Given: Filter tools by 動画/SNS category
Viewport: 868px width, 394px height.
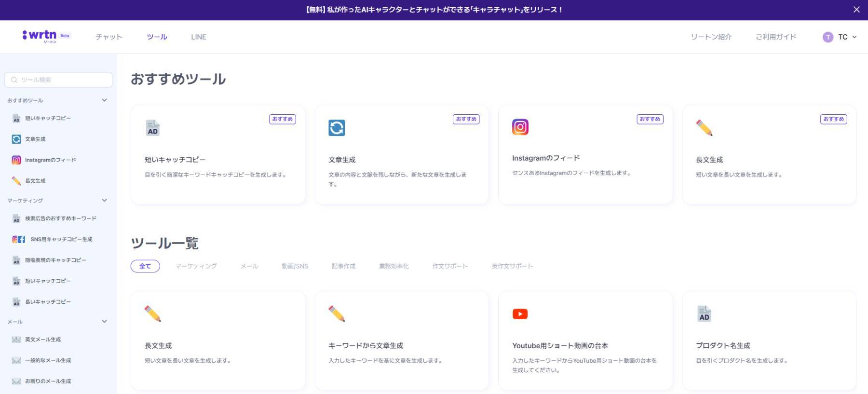Looking at the screenshot, I should (x=295, y=266).
